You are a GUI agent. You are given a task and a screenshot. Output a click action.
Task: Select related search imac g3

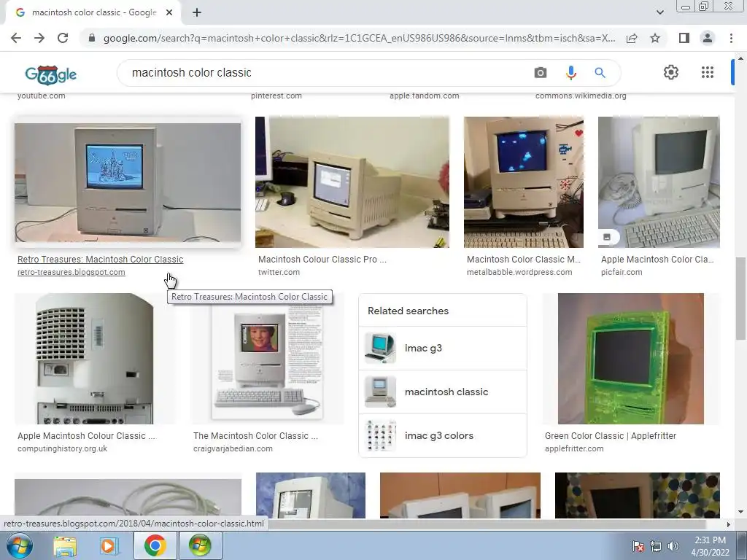click(x=443, y=348)
